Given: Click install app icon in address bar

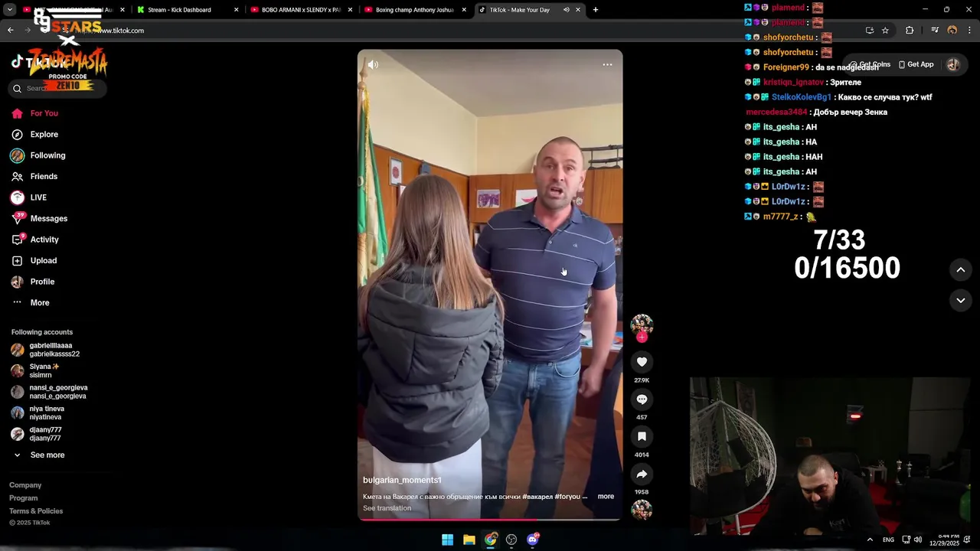Looking at the screenshot, I should coord(870,31).
